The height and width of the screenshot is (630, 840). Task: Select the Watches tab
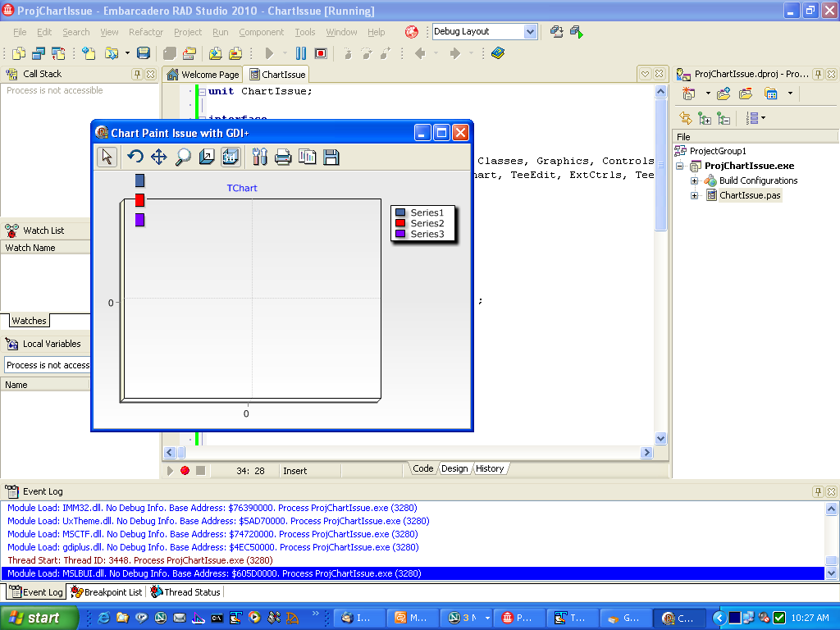(29, 321)
